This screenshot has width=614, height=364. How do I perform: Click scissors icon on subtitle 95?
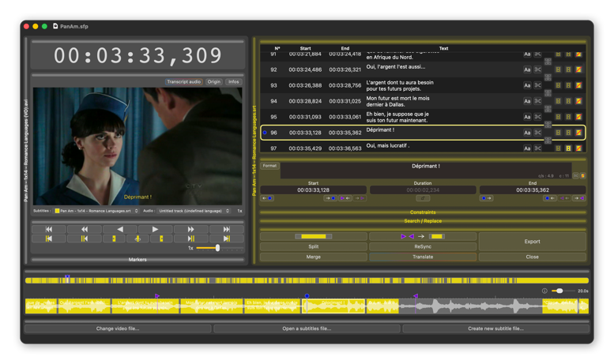[537, 117]
